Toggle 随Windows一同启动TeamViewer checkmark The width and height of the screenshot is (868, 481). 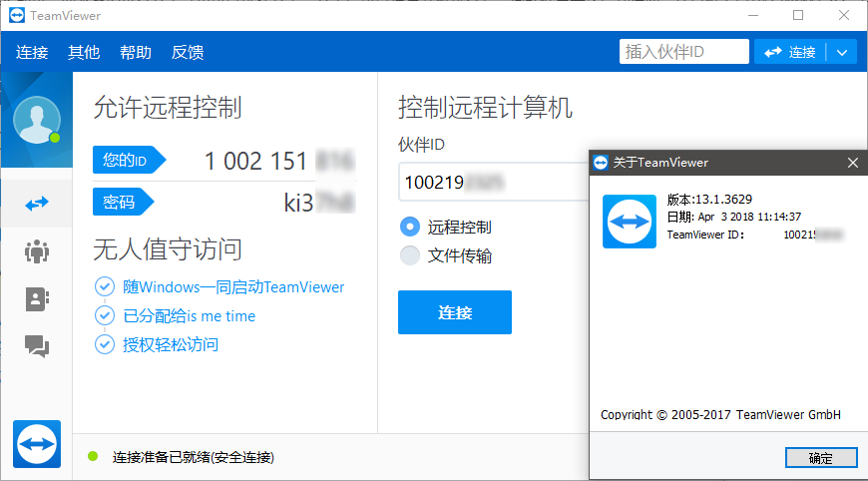[x=105, y=286]
